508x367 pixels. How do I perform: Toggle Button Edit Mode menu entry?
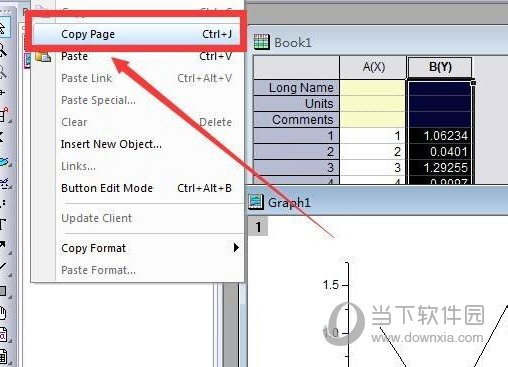coord(136,188)
